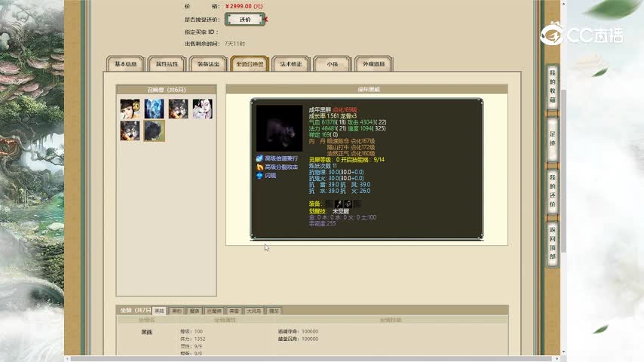Open the 属性抗性 tab
The height and width of the screenshot is (362, 644).
167,63
